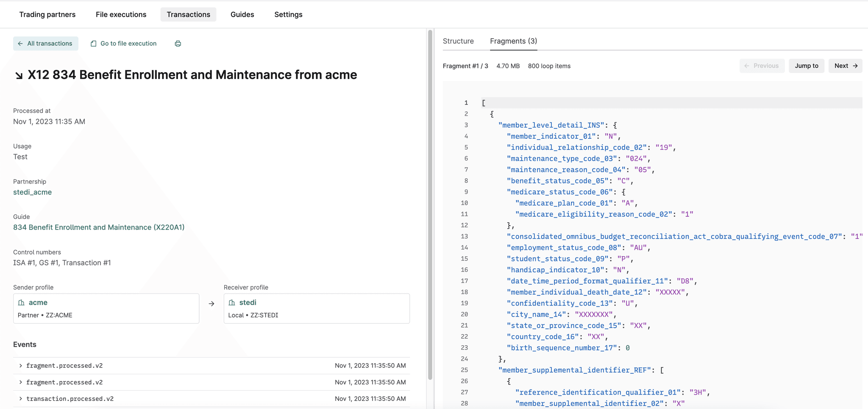Click the arrow between sender and receiver profiles

[211, 303]
